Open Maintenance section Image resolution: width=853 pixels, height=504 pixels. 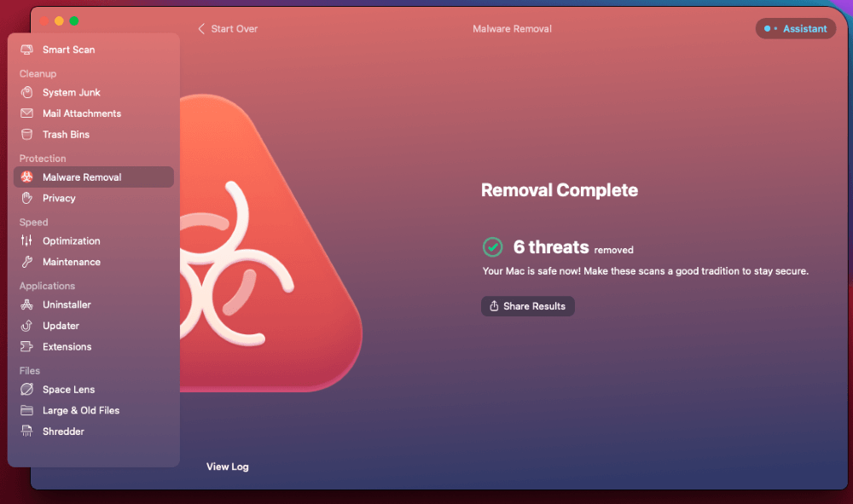pyautogui.click(x=94, y=262)
